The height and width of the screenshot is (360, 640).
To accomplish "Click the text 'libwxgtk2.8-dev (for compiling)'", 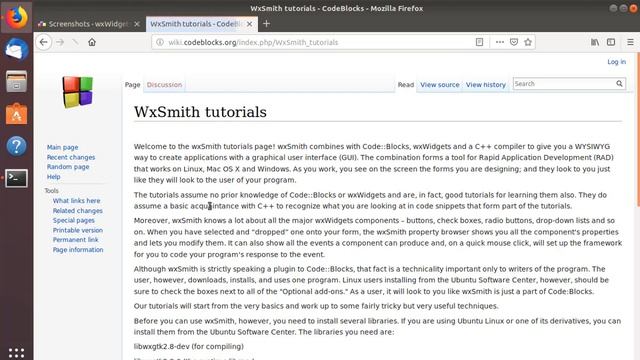I will tap(189, 347).
